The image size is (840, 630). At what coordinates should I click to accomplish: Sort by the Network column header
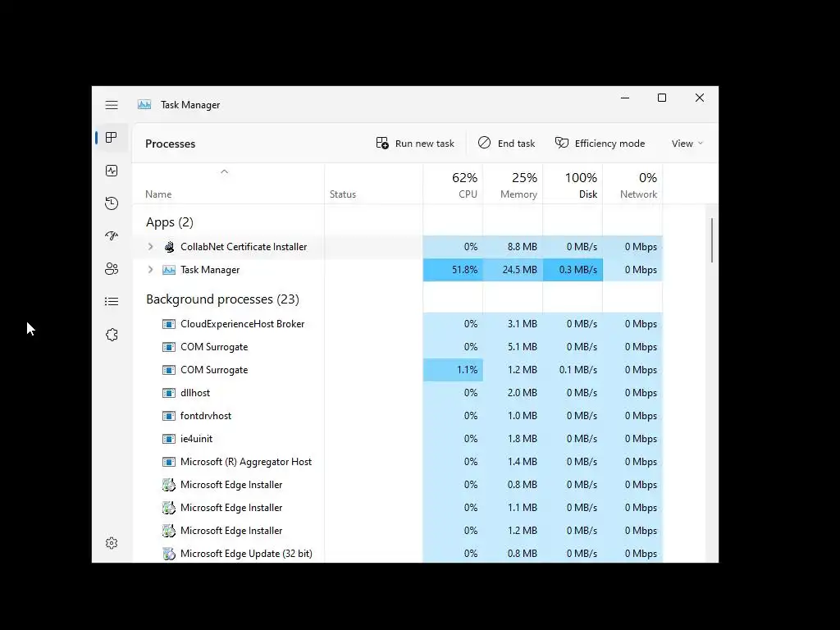point(633,185)
